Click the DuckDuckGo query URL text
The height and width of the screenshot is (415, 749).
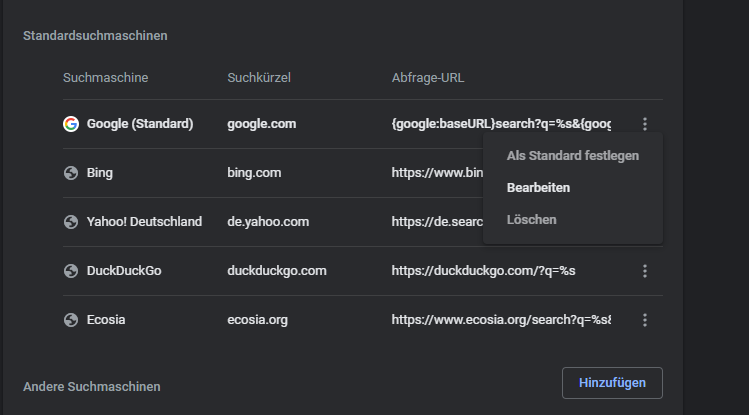[x=483, y=271]
